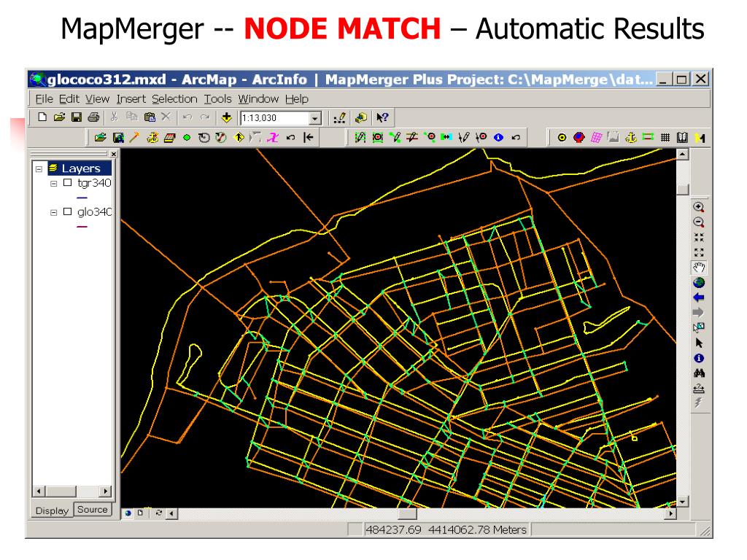This screenshot has width=747, height=560.
Task: Click the tgr340 blue line symbol
Action: point(82,197)
